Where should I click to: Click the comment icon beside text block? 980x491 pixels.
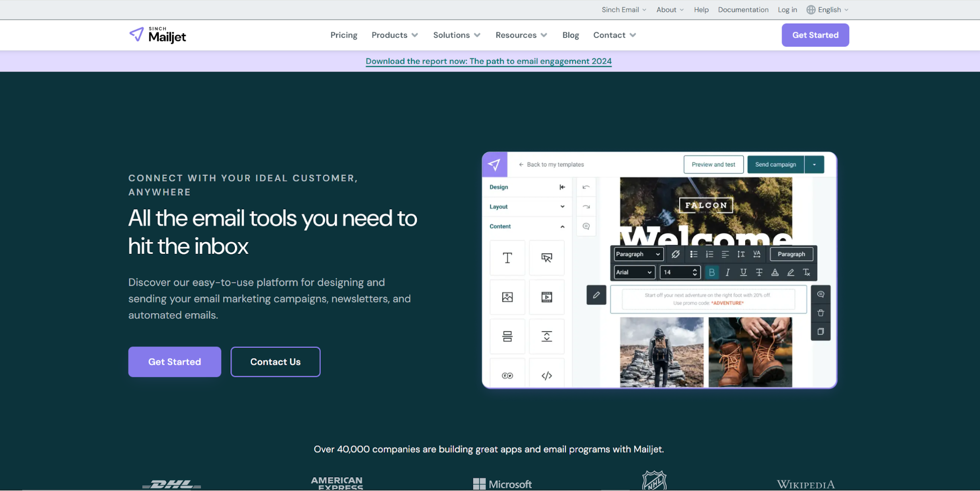pyautogui.click(x=821, y=295)
